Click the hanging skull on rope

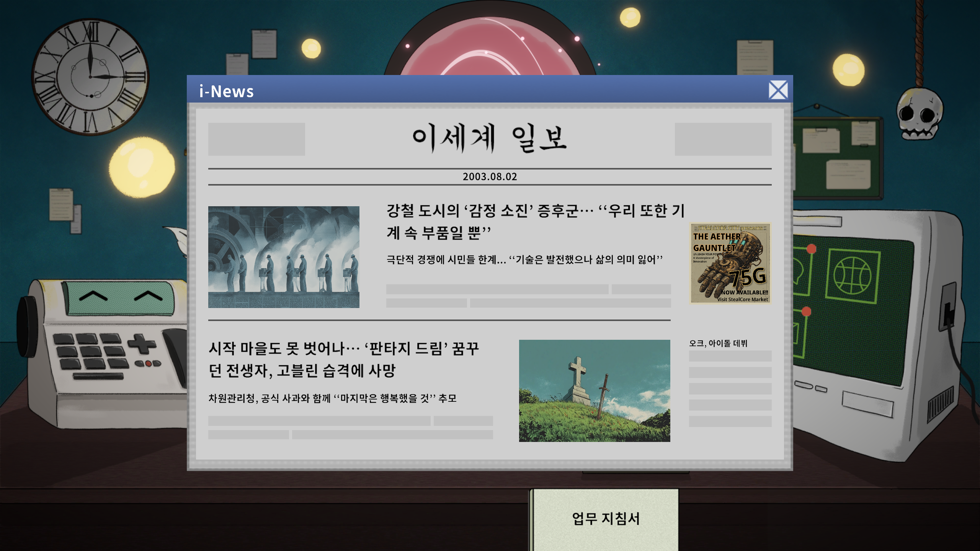(x=919, y=113)
